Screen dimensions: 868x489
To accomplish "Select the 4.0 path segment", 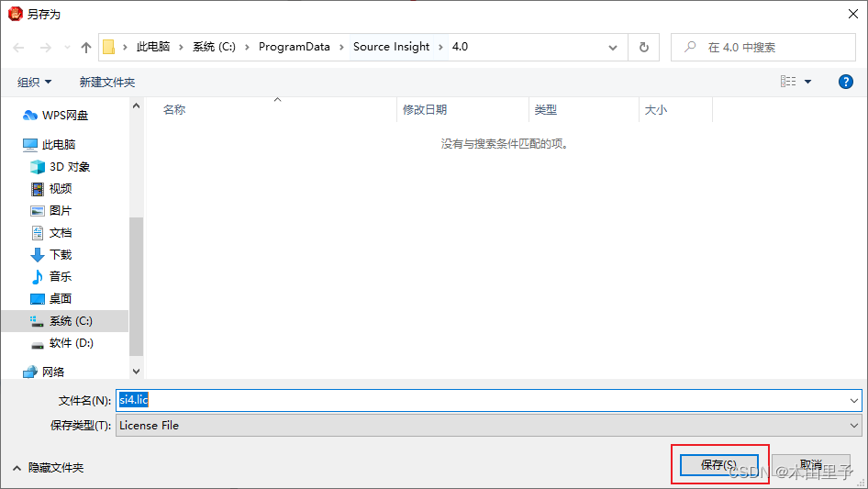I will point(460,47).
